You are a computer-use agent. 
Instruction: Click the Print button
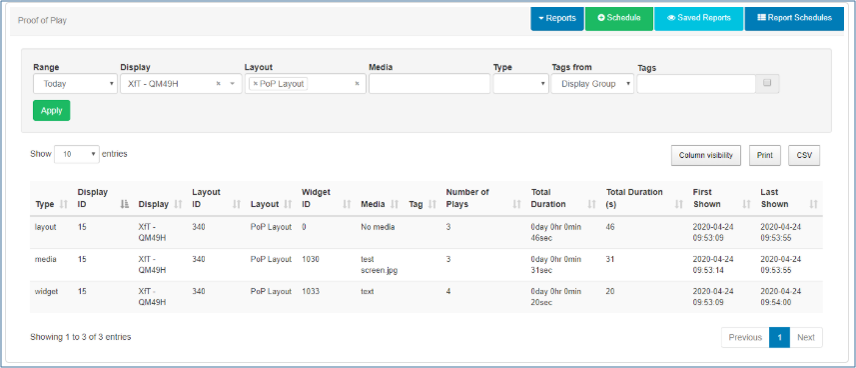[765, 156]
